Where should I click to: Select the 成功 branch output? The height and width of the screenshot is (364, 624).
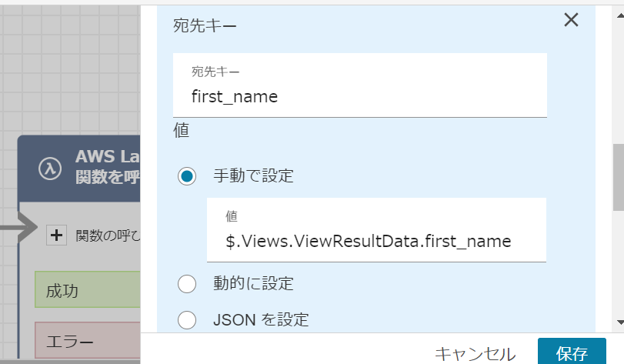click(x=88, y=289)
